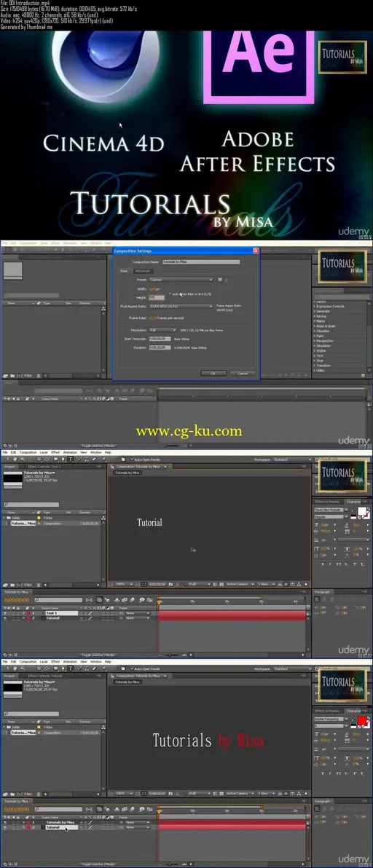Open the Pixel Aspect Ratio dropdown
The image size is (373, 868).
(x=181, y=306)
